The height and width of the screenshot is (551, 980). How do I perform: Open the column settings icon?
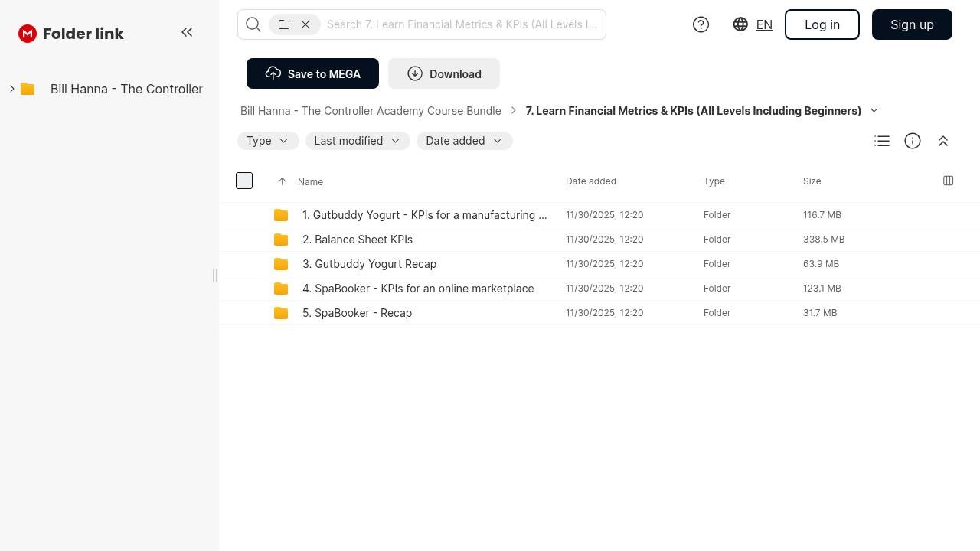coord(948,181)
